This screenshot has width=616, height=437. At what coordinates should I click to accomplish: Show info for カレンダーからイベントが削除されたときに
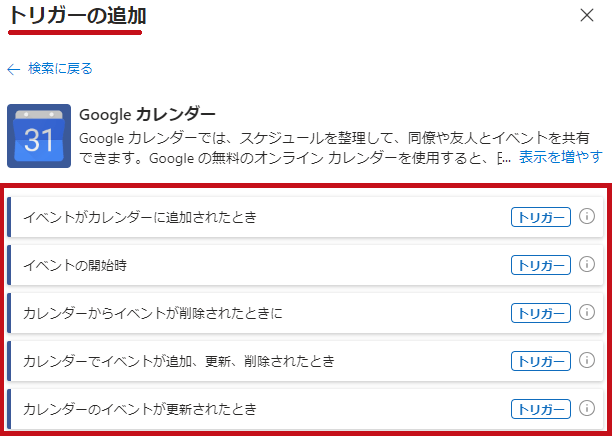click(587, 312)
